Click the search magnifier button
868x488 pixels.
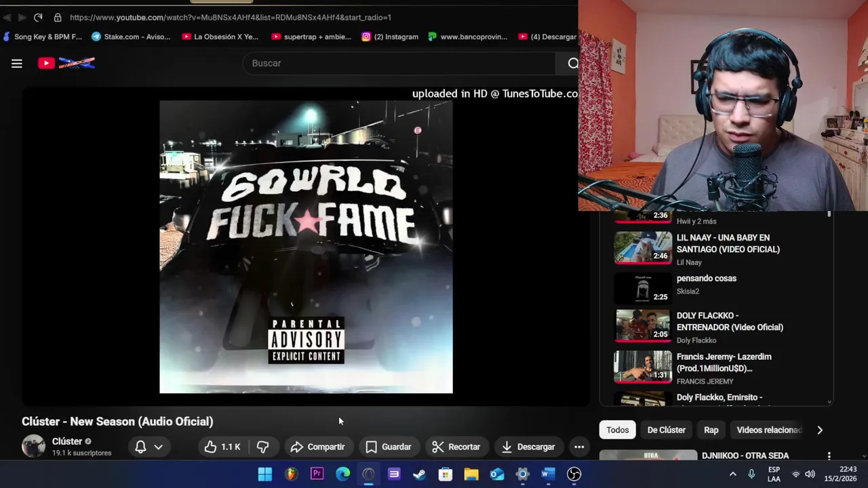[x=573, y=63]
